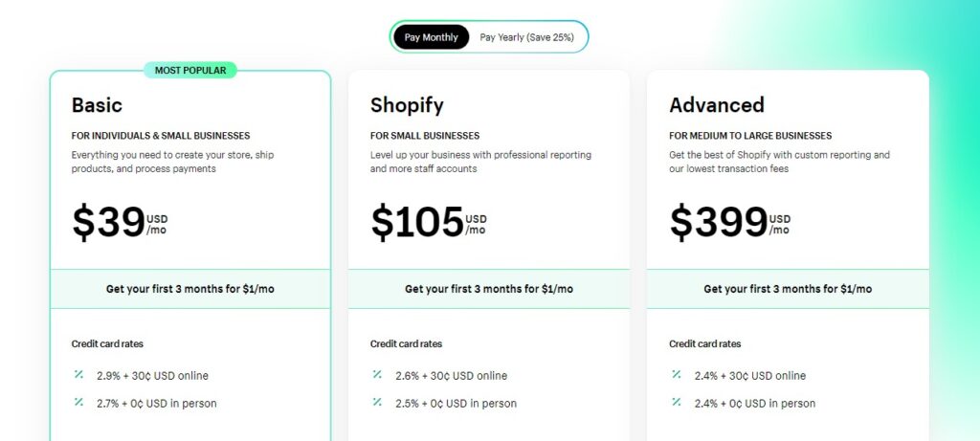Image resolution: width=980 pixels, height=441 pixels.
Task: Click the $105 USD/mo price
Action: click(428, 223)
